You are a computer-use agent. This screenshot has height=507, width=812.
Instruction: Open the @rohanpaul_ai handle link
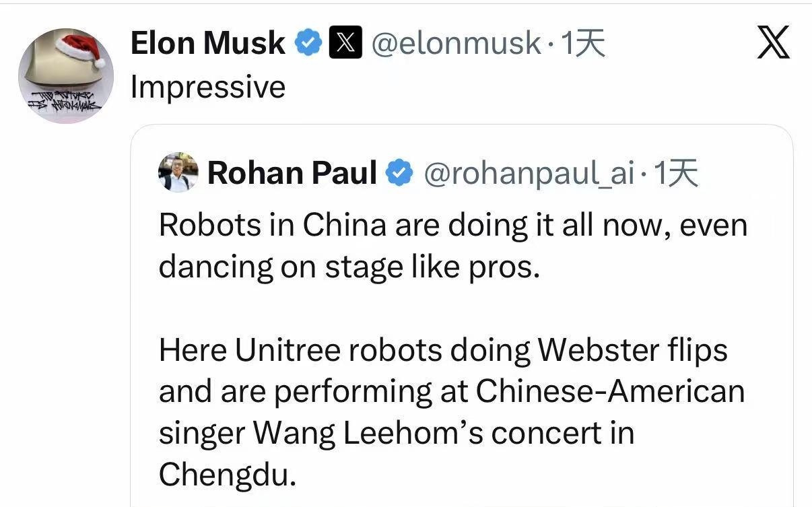pos(529,174)
